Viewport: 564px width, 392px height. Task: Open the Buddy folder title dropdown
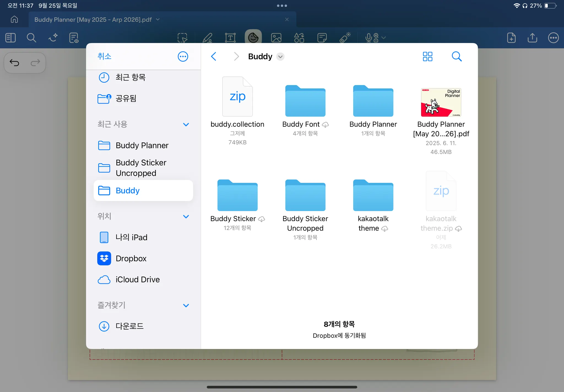(280, 57)
